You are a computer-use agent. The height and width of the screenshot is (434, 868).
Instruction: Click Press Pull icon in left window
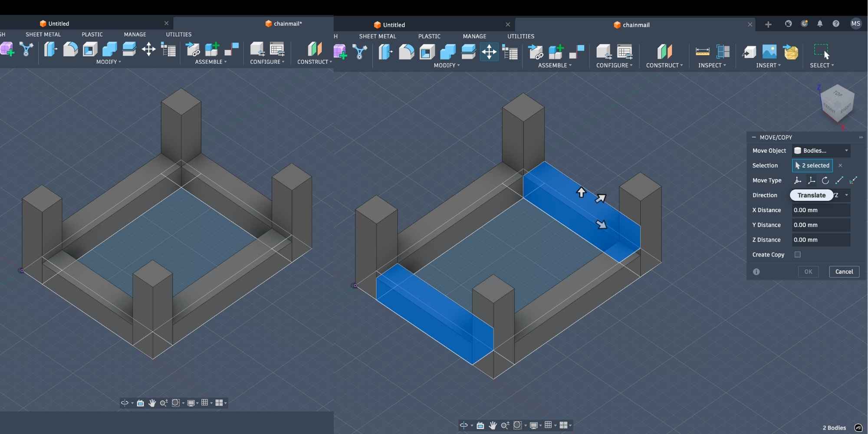click(50, 49)
